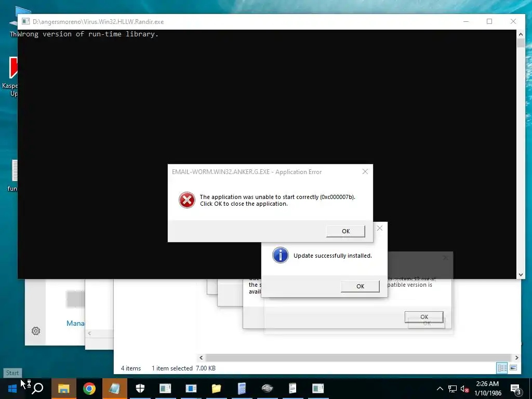Show hidden system tray icons
Viewport: 532px width, 399px height.
(440, 389)
